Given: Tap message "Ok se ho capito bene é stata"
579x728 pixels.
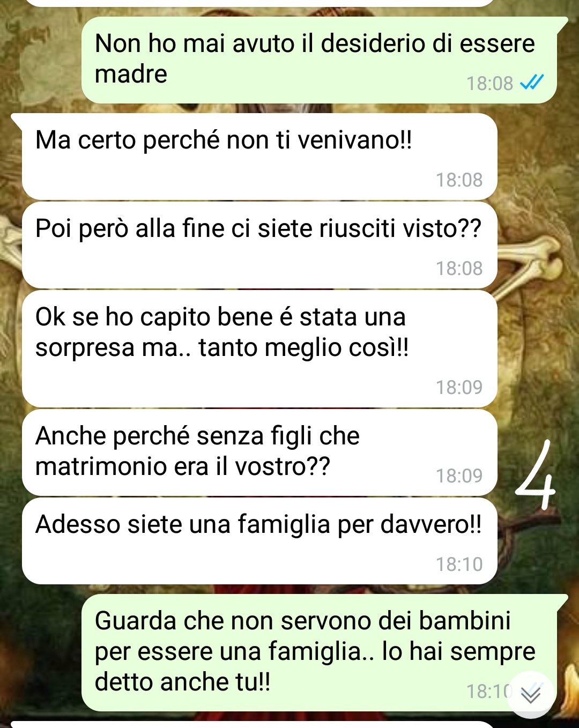Looking at the screenshot, I should 259,349.
